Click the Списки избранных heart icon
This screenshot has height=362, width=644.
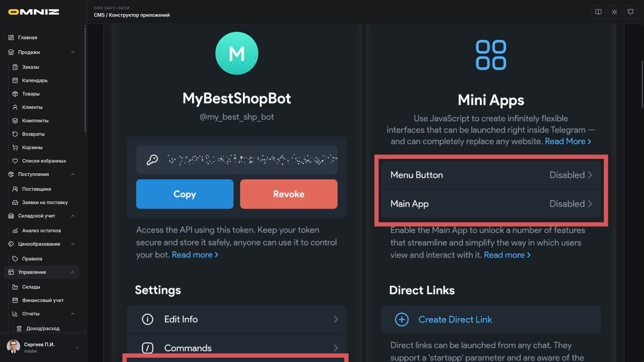(15, 161)
